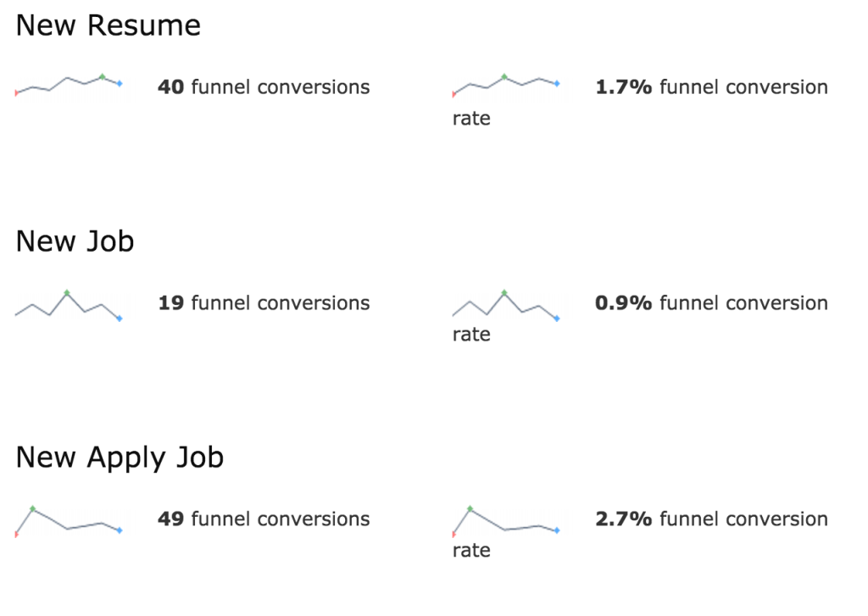Select the "40 funnel conversions" metric
This screenshot has height=616, width=868.
click(x=264, y=87)
